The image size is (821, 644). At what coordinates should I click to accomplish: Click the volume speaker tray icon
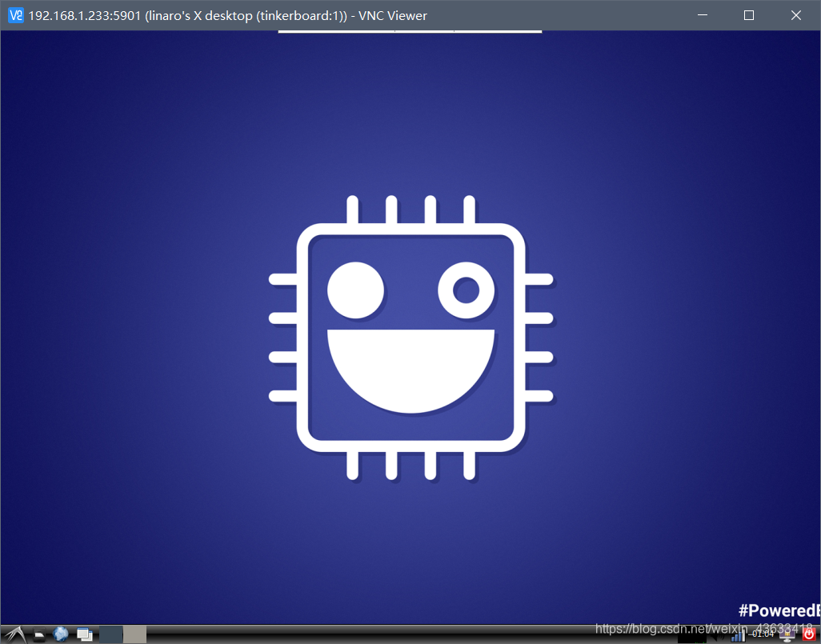tap(718, 636)
